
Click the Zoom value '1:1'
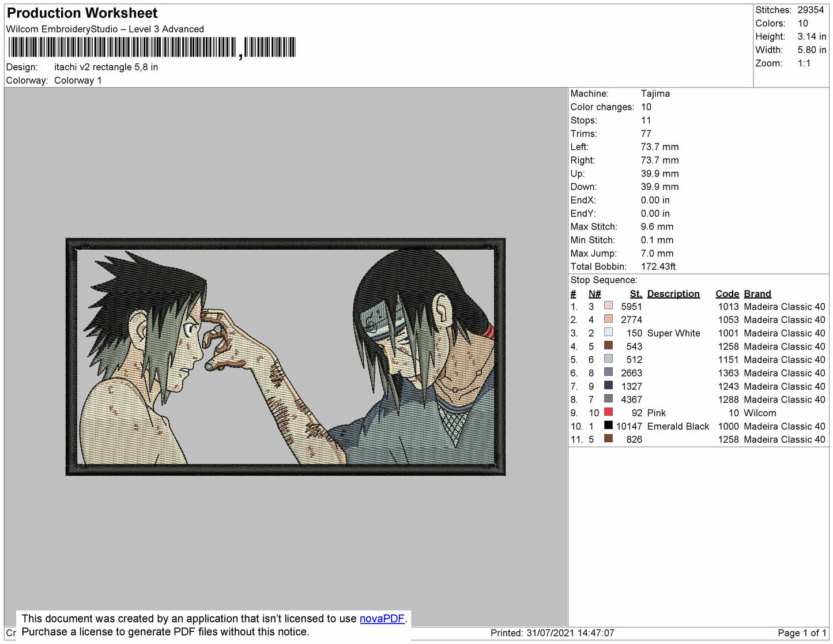tap(804, 63)
